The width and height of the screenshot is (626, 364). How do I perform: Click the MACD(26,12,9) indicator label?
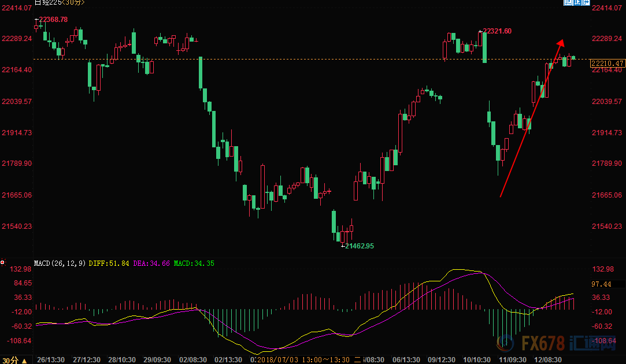[60, 263]
